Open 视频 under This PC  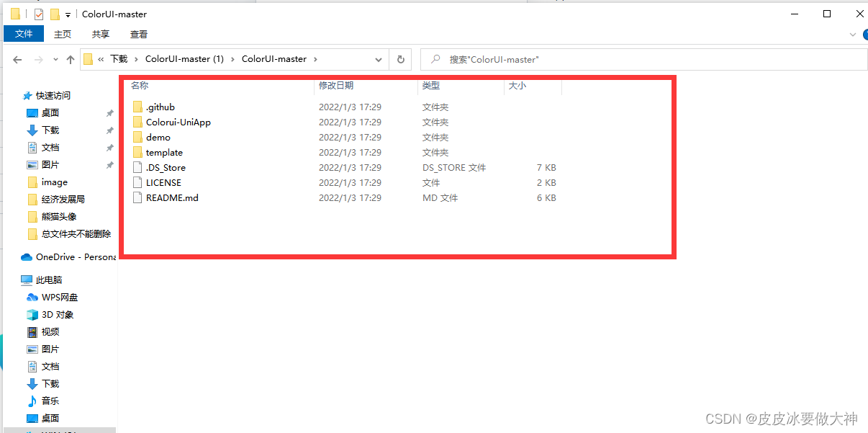[50, 332]
